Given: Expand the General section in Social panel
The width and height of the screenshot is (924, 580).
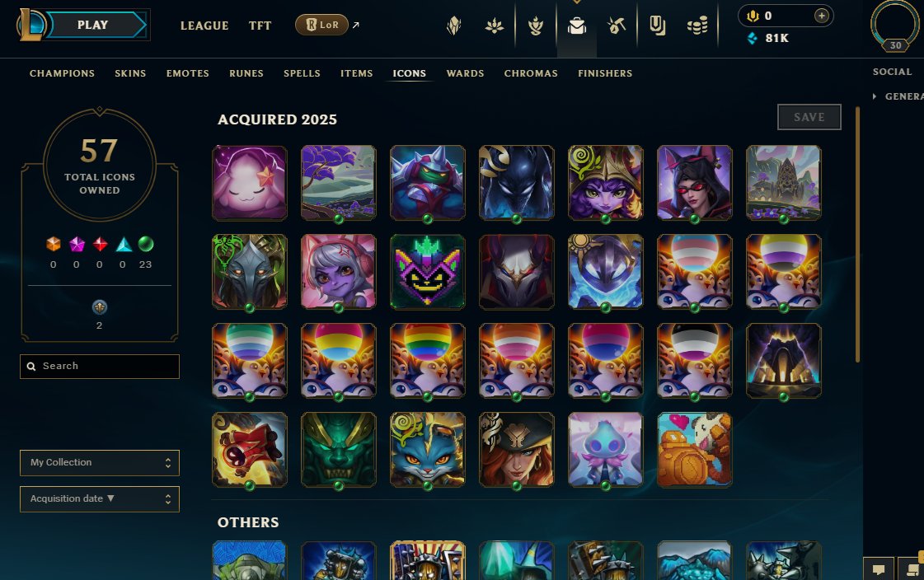Looking at the screenshot, I should (898, 96).
